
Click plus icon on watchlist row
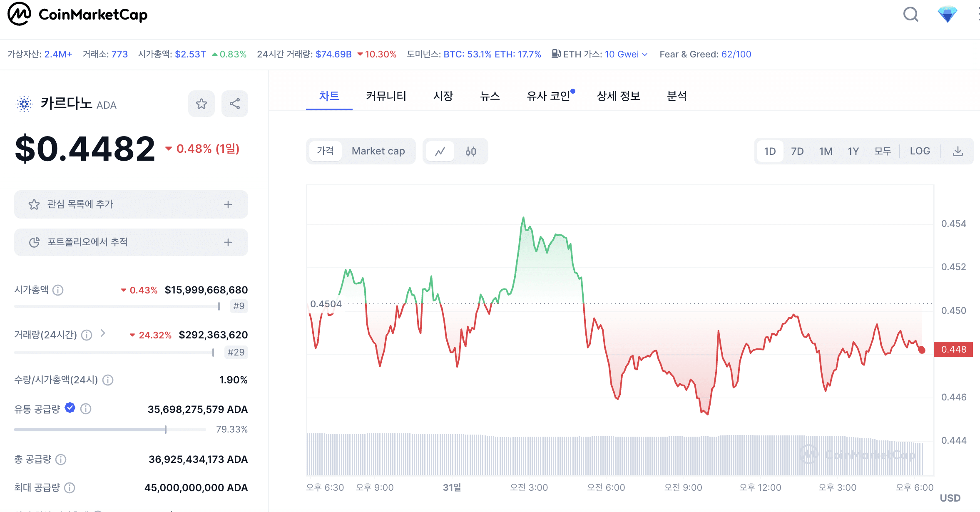(228, 204)
